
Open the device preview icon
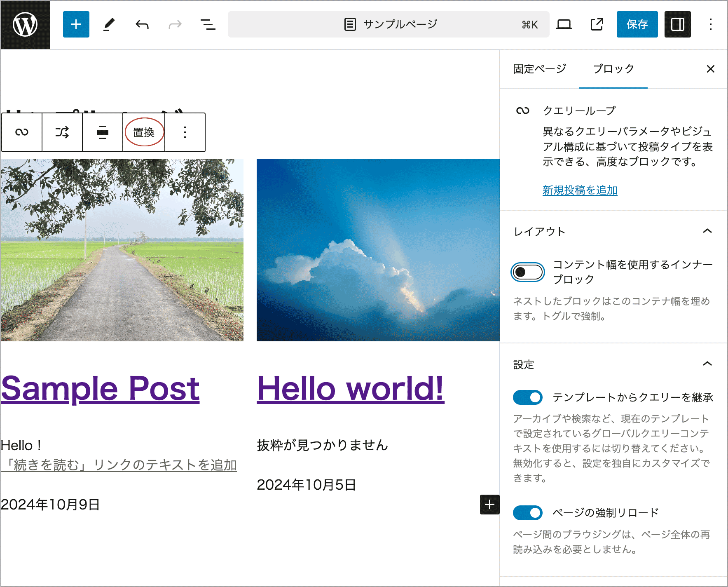click(564, 25)
